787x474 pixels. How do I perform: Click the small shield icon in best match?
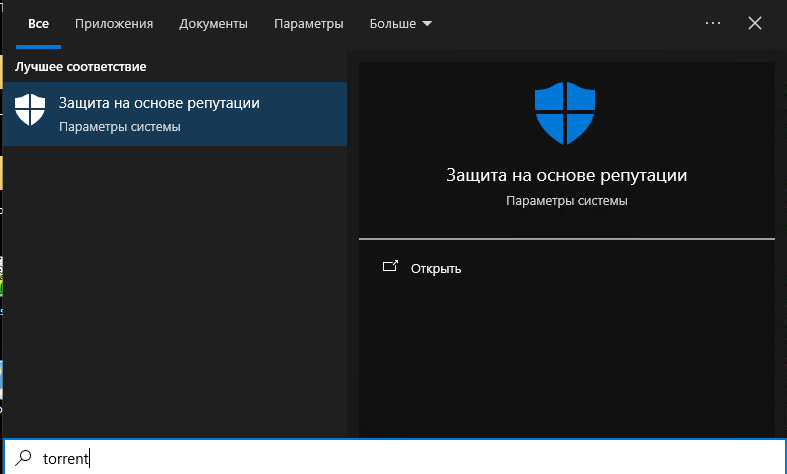coord(31,113)
